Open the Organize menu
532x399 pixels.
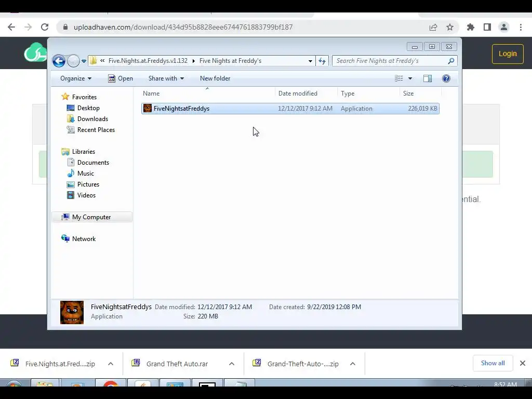click(x=76, y=78)
